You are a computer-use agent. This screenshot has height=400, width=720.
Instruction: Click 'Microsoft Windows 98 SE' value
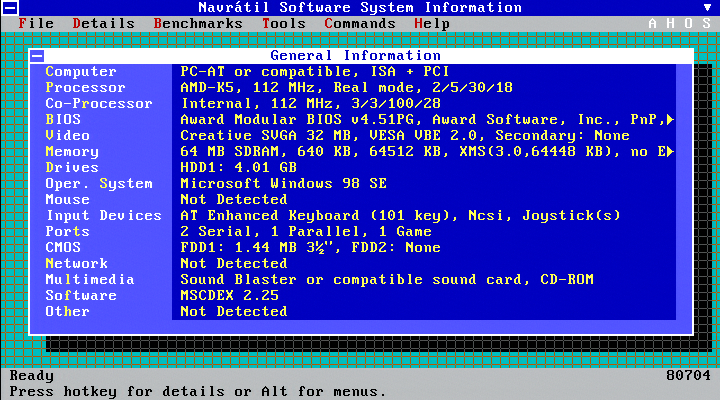(283, 184)
